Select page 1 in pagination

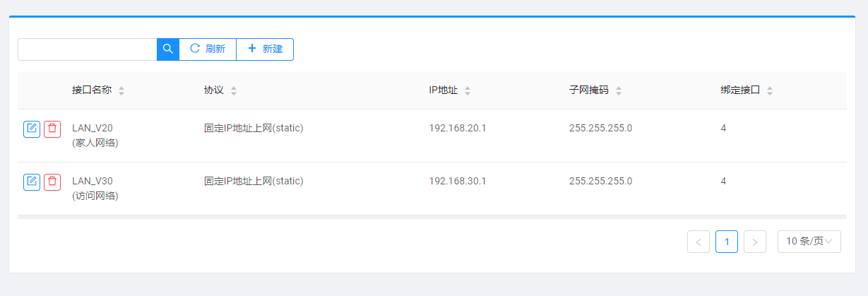pos(727,242)
